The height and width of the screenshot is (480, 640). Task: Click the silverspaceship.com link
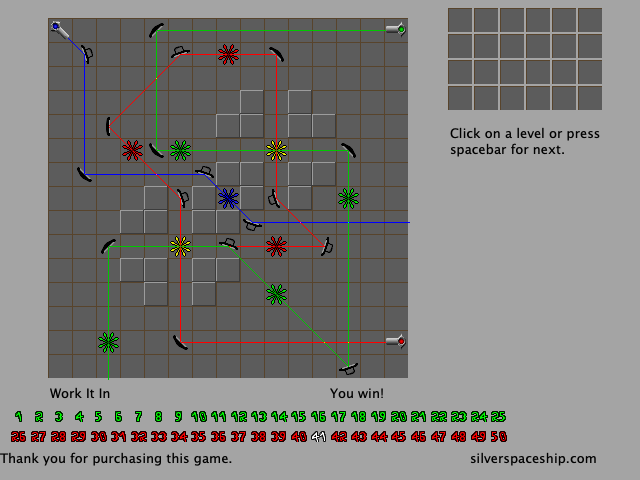(533, 459)
